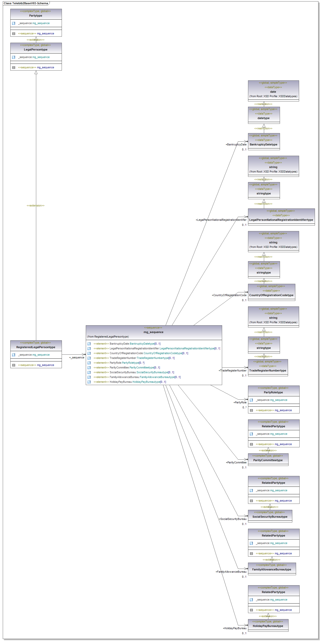
Task: Click the HolidayPayBureau element icon in mg_sequence
Action: 89,382
